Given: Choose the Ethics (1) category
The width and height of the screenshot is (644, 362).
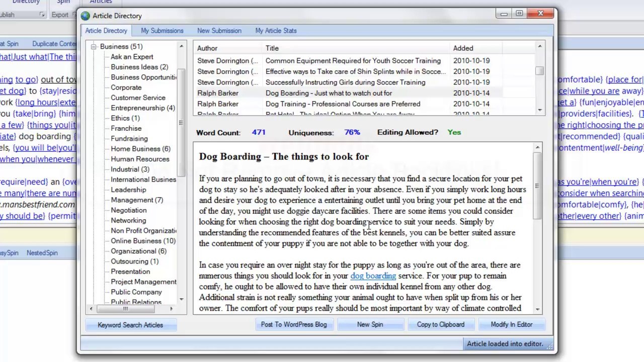Looking at the screenshot, I should (125, 118).
